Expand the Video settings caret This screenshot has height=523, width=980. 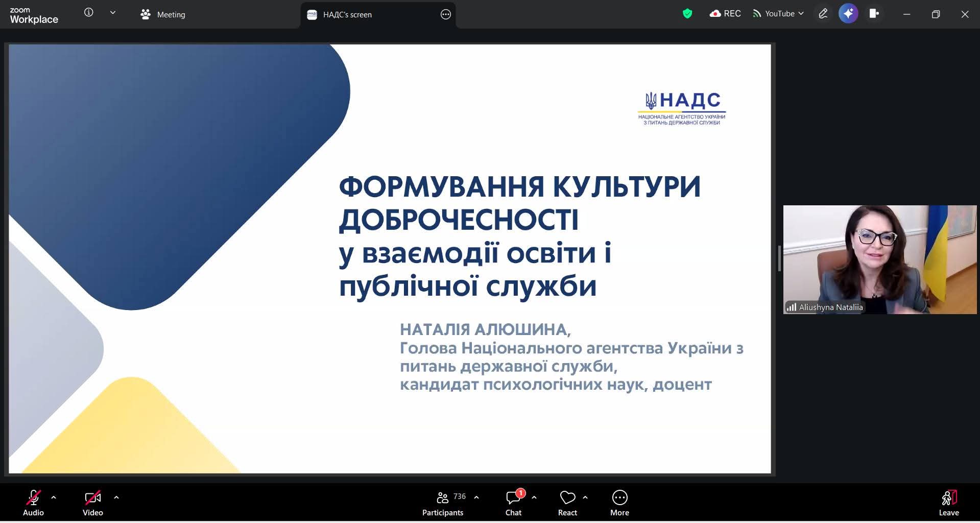tap(116, 497)
